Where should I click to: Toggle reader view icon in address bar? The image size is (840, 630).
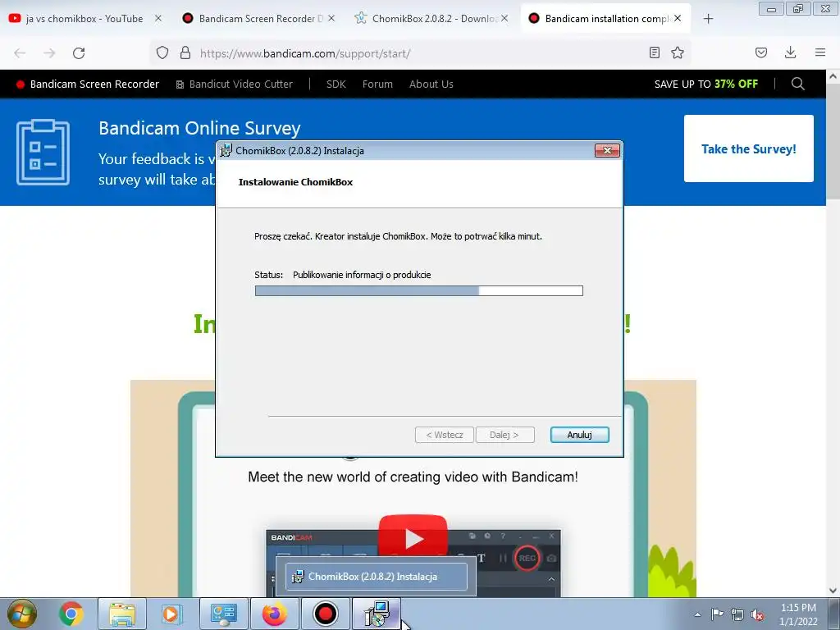[654, 52]
